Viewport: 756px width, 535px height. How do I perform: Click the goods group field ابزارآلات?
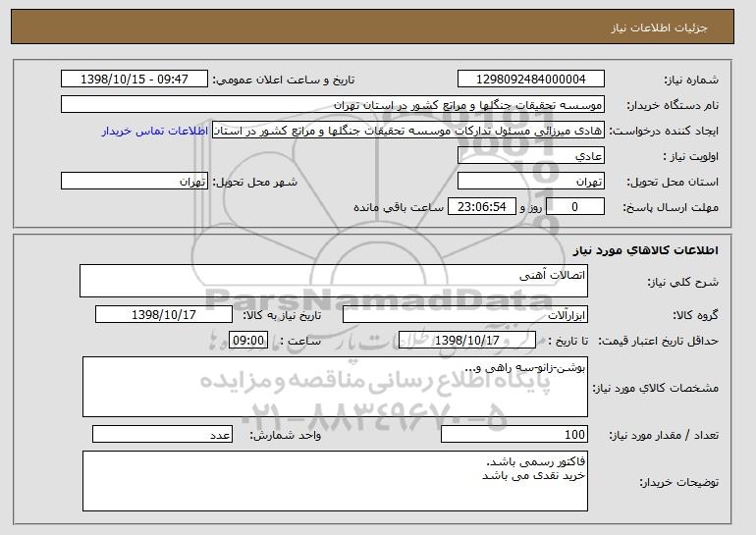pyautogui.click(x=465, y=315)
